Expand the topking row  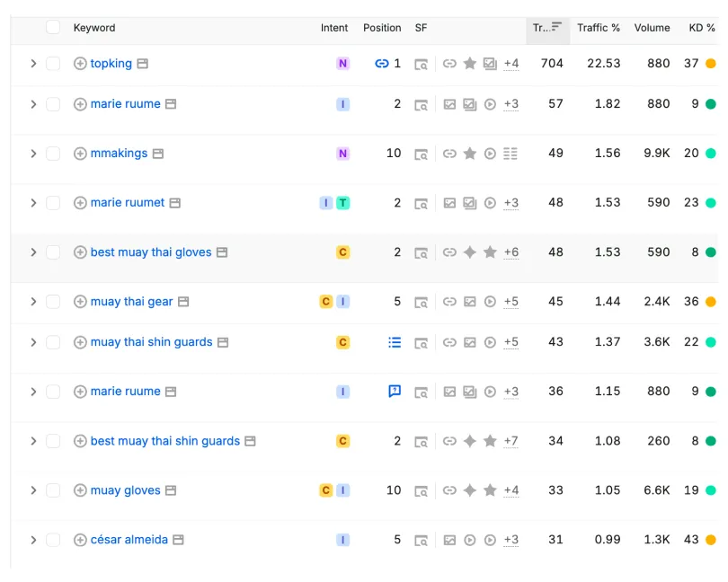[33, 64]
